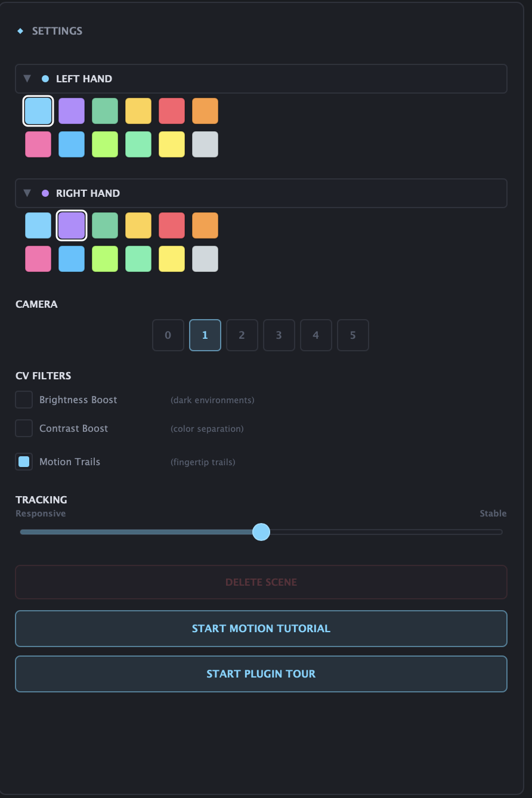
Task: Choose the teal green swatch under Right Hand
Action: point(105,225)
